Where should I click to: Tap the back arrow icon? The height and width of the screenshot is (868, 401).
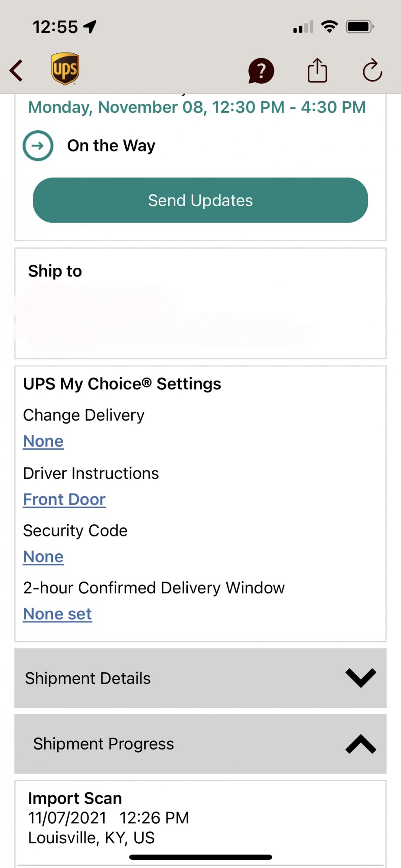16,71
